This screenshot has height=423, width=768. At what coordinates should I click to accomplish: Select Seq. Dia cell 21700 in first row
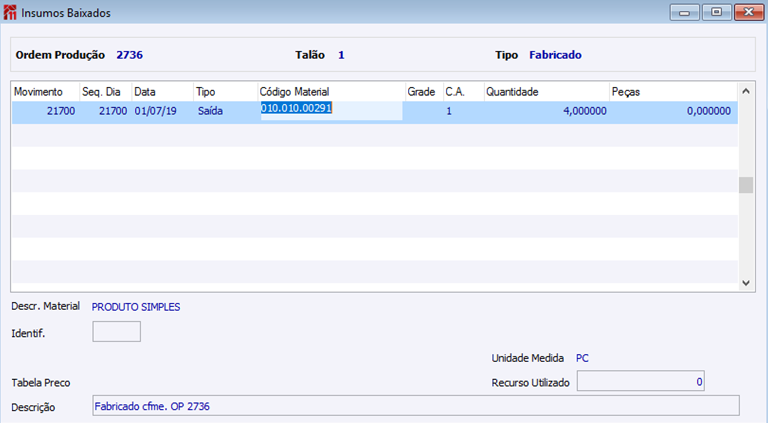[106, 111]
